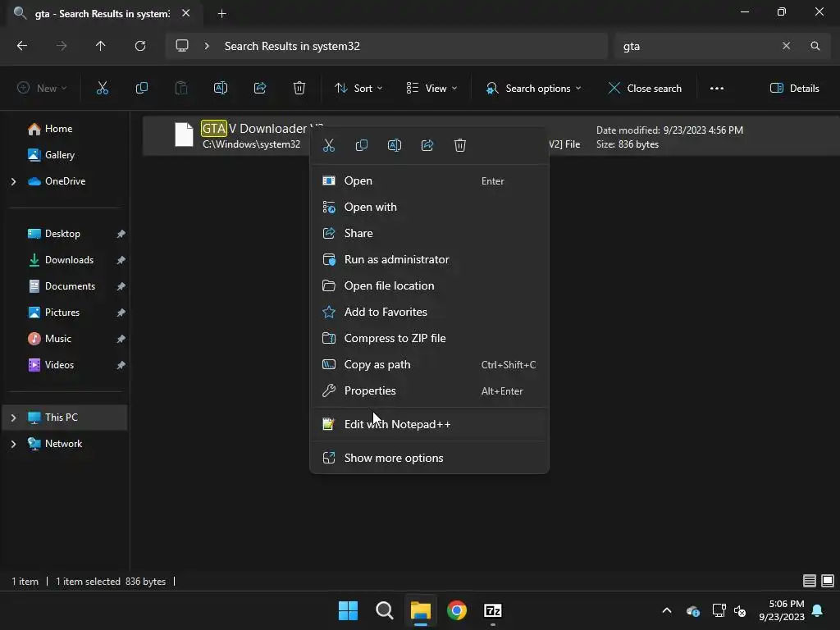Open the Search options dropdown

533,89
